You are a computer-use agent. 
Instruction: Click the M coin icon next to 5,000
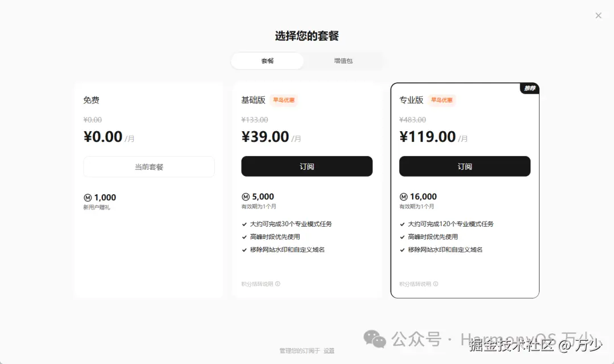[245, 196]
